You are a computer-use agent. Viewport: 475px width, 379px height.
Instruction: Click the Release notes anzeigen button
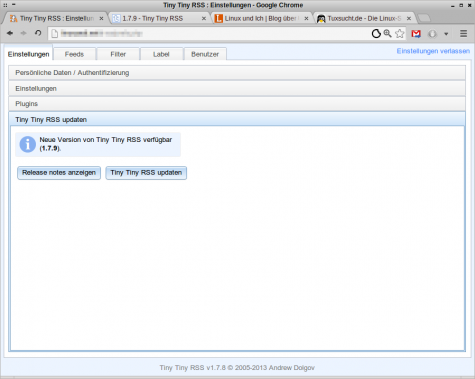(x=59, y=173)
